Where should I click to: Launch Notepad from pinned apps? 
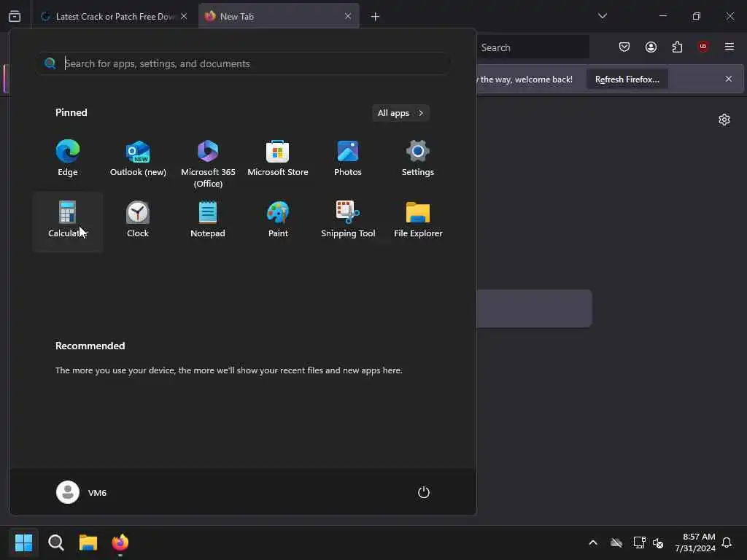208,220
